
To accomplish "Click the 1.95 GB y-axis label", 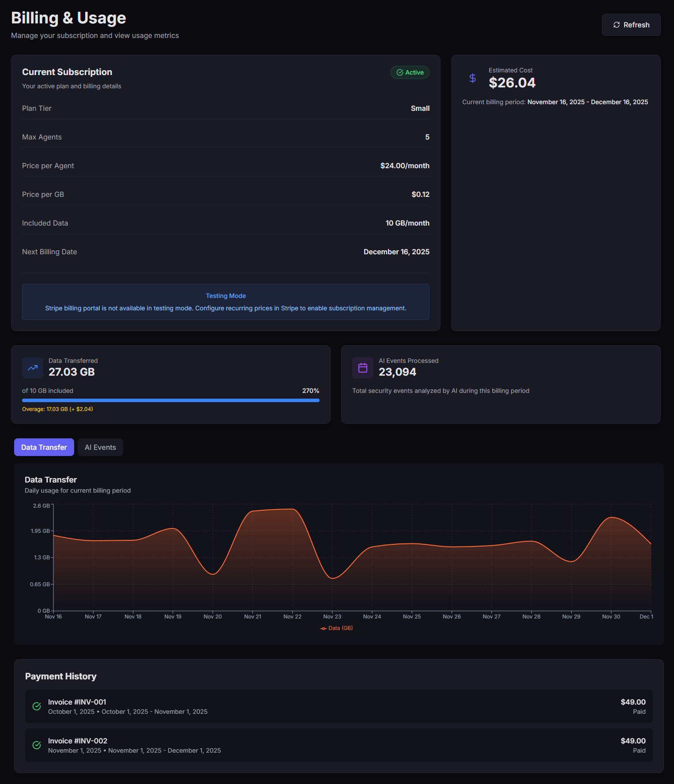I will pos(40,531).
